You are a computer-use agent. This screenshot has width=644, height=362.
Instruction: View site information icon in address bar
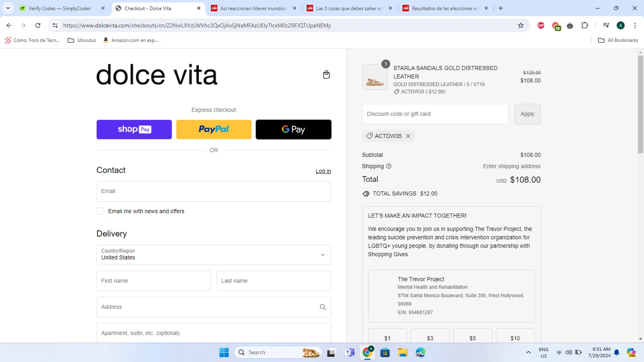tap(55, 25)
